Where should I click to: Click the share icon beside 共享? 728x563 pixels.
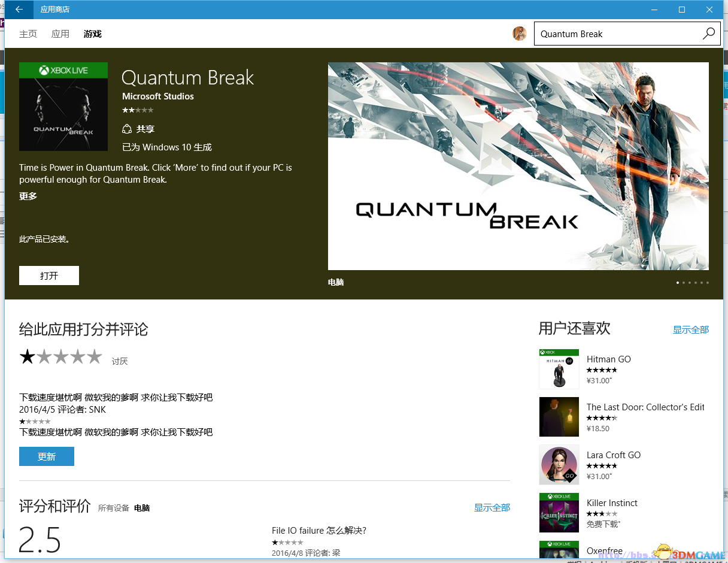pyautogui.click(x=126, y=129)
